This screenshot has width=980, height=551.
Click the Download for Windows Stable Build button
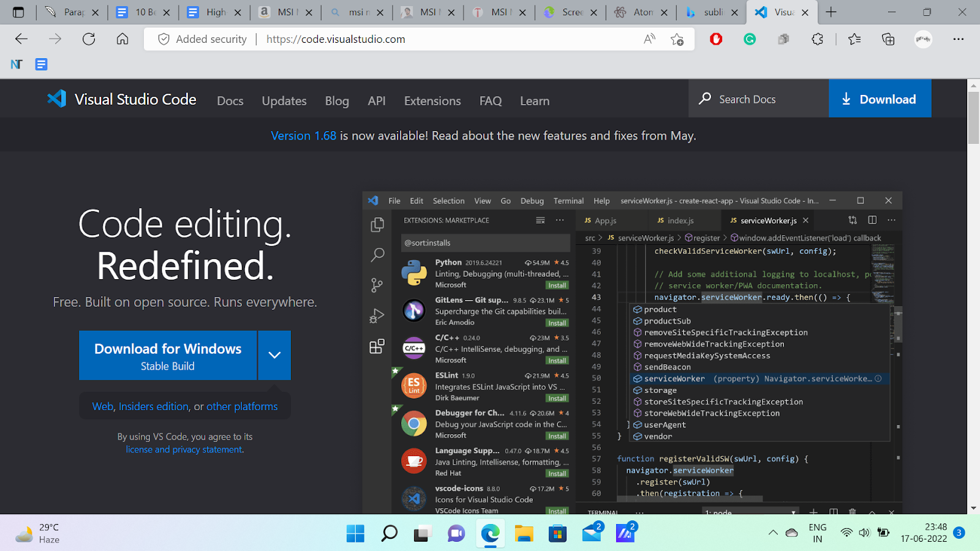(x=168, y=356)
